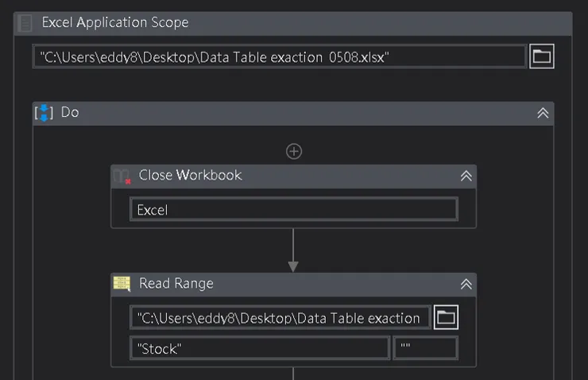
Task: Click the Excel Application Scope activity icon
Action: (26, 22)
